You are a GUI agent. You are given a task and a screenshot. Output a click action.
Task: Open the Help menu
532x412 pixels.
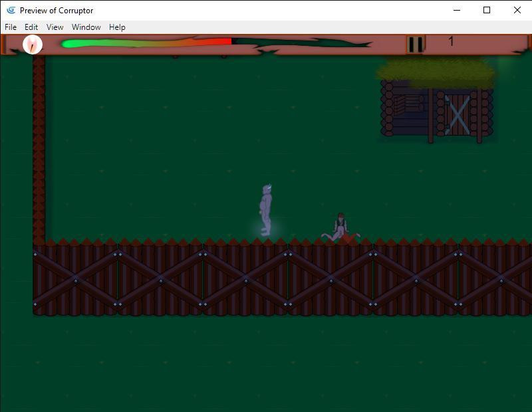point(117,27)
